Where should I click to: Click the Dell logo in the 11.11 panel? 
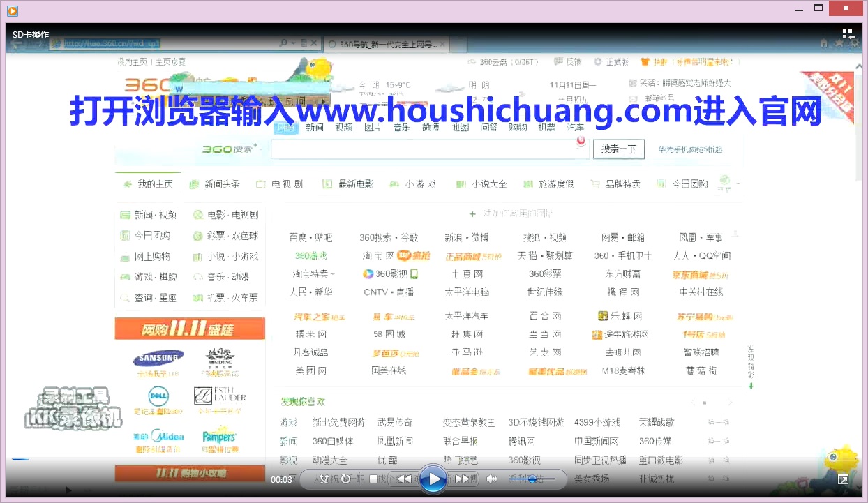(158, 396)
